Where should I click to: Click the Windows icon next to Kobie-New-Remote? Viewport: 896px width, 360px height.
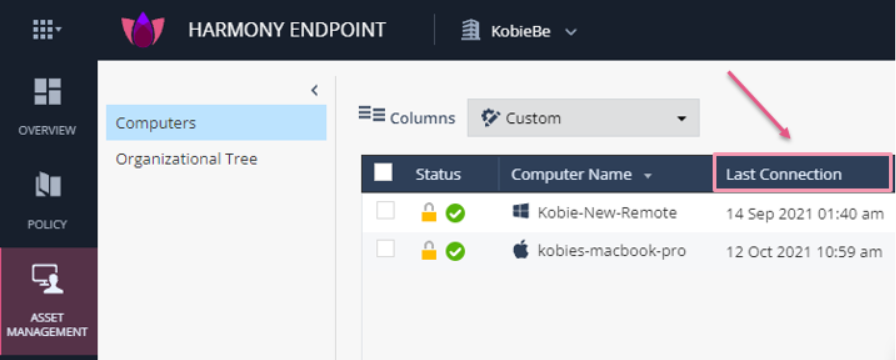[x=521, y=212]
